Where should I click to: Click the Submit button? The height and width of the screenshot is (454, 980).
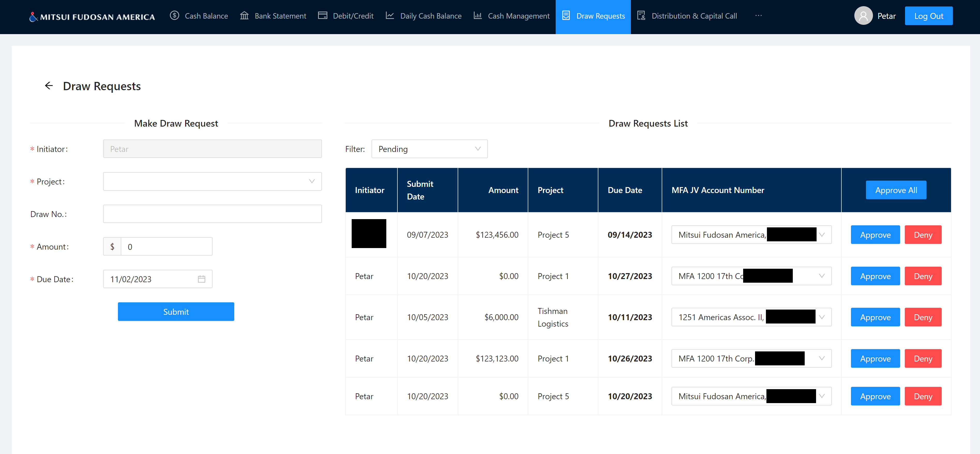(x=176, y=312)
